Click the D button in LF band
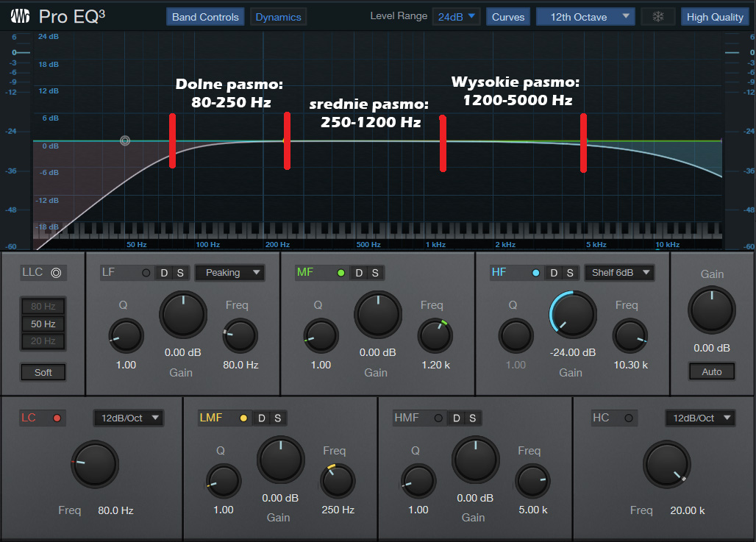 [x=164, y=273]
